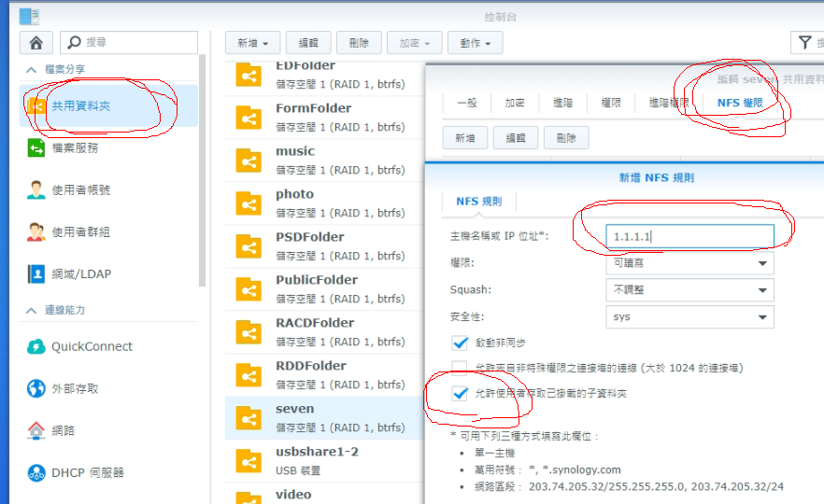Enable non-privileged ports (大於 1024) checkbox

[x=460, y=368]
